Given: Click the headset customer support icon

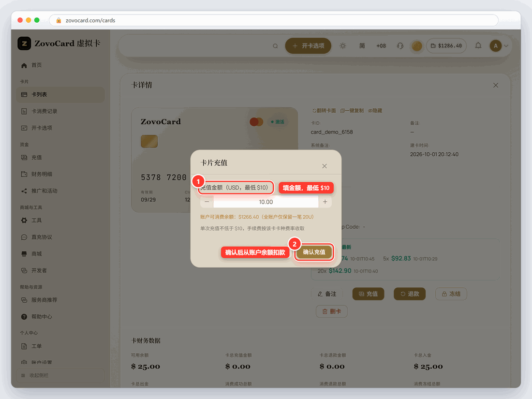Looking at the screenshot, I should pyautogui.click(x=400, y=46).
